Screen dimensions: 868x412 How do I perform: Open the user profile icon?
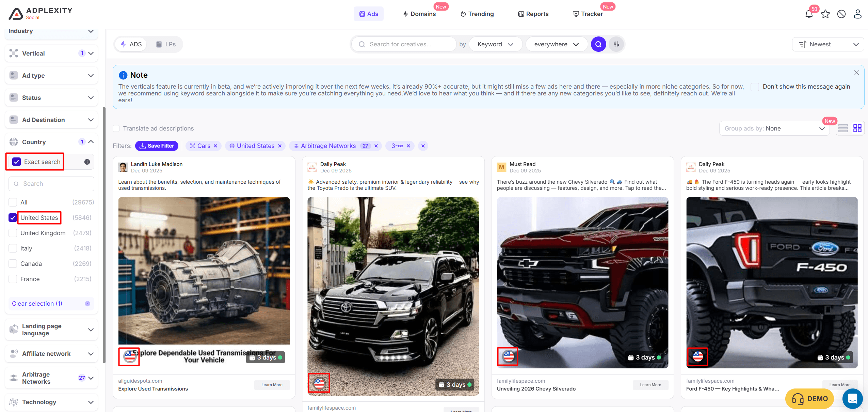pyautogui.click(x=857, y=14)
